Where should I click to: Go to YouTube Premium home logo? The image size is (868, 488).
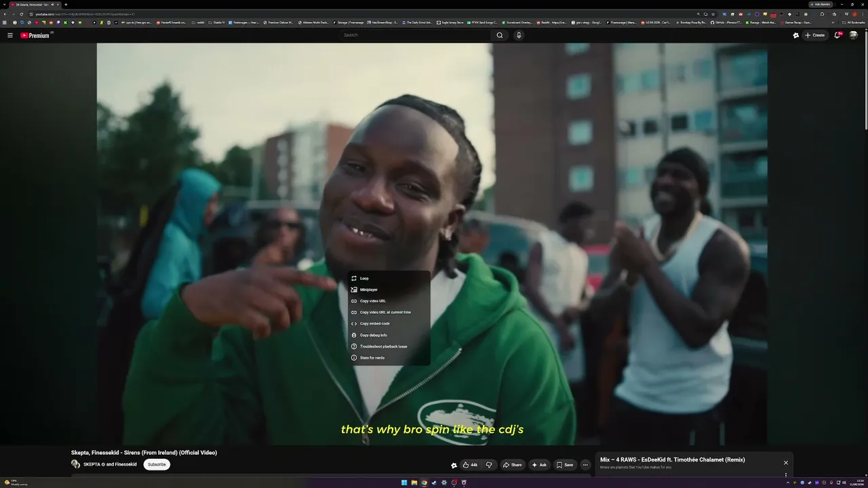tap(35, 35)
